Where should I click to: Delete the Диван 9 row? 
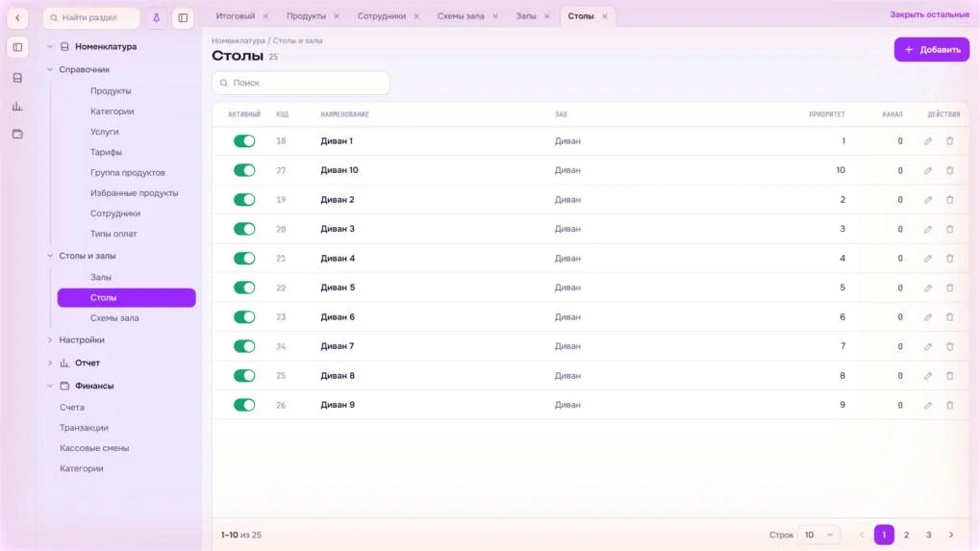[x=950, y=406]
